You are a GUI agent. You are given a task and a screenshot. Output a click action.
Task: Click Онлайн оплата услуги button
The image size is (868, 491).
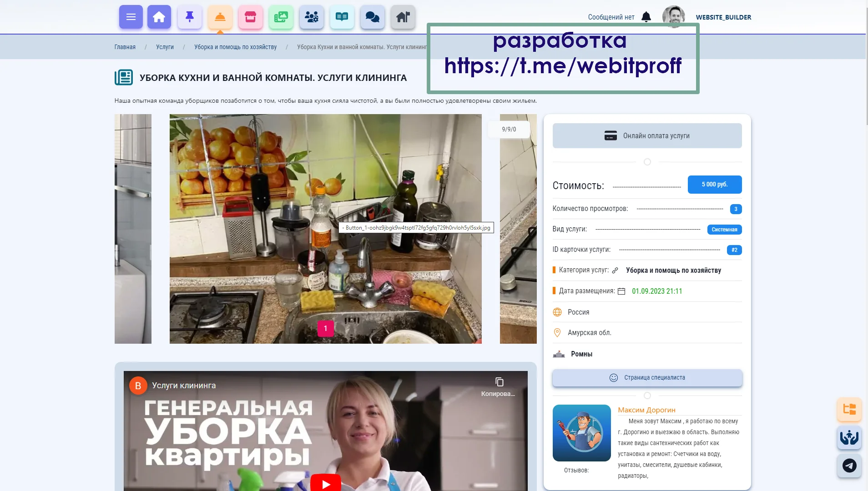(647, 135)
